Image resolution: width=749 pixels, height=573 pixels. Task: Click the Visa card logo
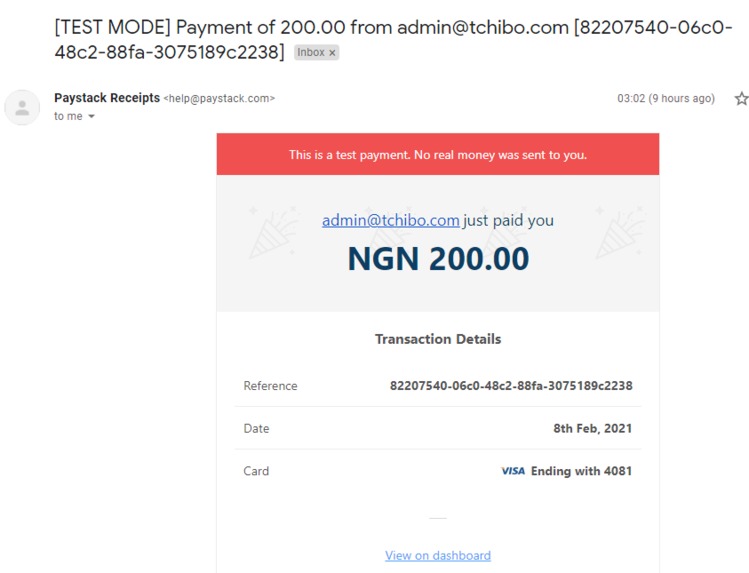point(513,471)
